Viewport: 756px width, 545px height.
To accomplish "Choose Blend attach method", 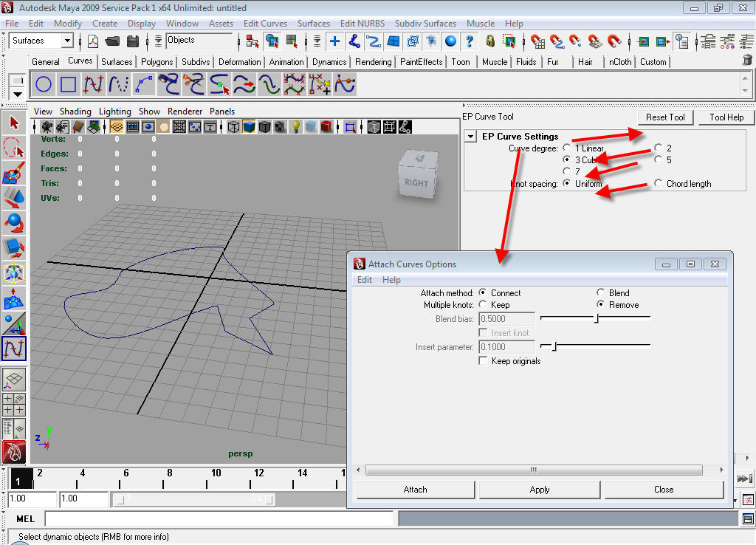I will click(x=600, y=292).
